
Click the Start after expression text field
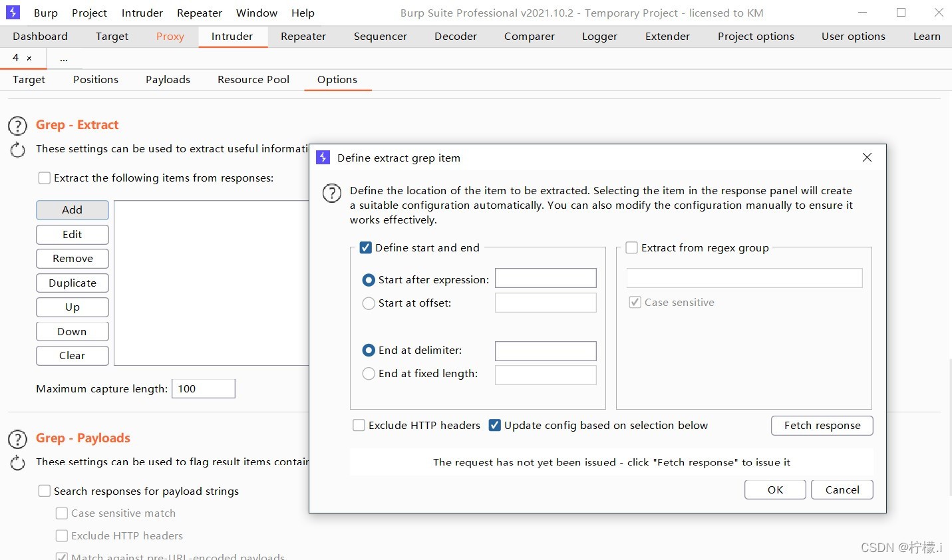pyautogui.click(x=546, y=279)
